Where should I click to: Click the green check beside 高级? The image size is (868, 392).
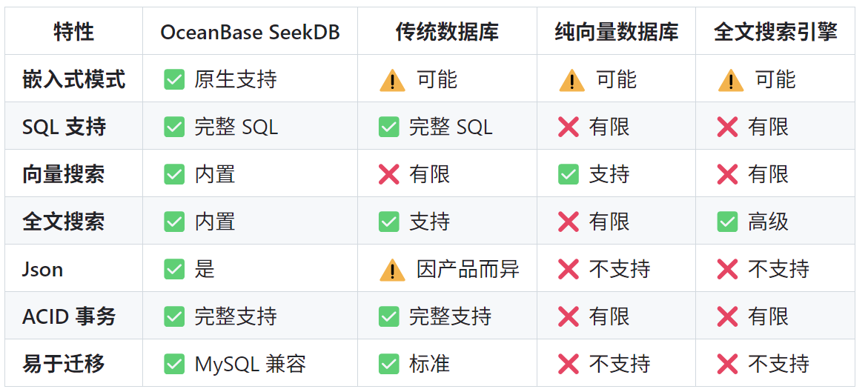coord(728,222)
